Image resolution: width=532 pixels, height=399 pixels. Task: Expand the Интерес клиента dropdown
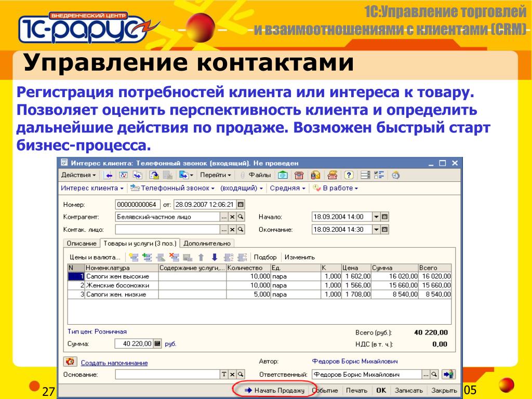coord(92,188)
